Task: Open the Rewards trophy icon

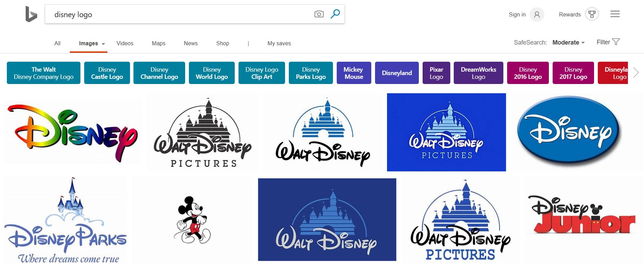Action: (x=592, y=14)
